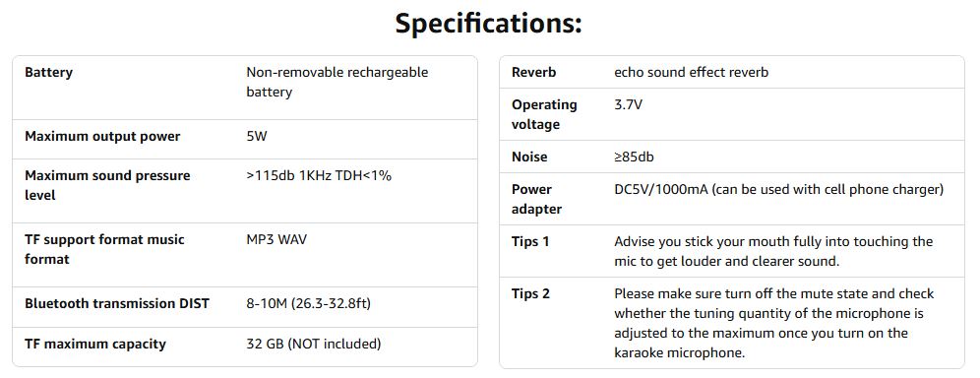Click the DC5V/1000mA adapter value
Image resolution: width=980 pixels, height=378 pixels.
(778, 189)
